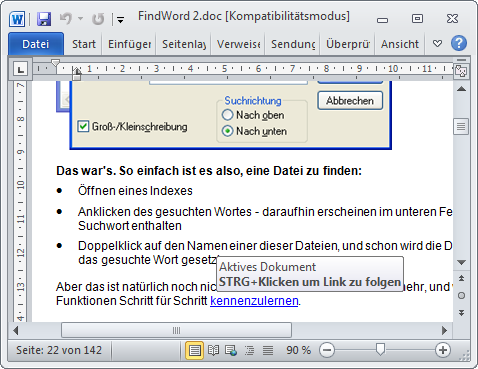Viewport: 478px width, 369px height.
Task: Click the horizontal scrollbar right arrow
Action: click(x=444, y=330)
